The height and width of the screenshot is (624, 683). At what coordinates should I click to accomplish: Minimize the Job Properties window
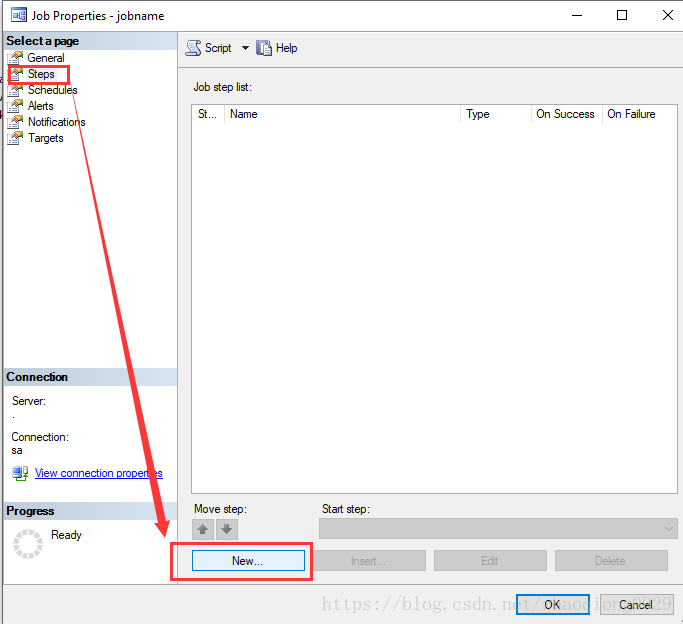[x=577, y=15]
